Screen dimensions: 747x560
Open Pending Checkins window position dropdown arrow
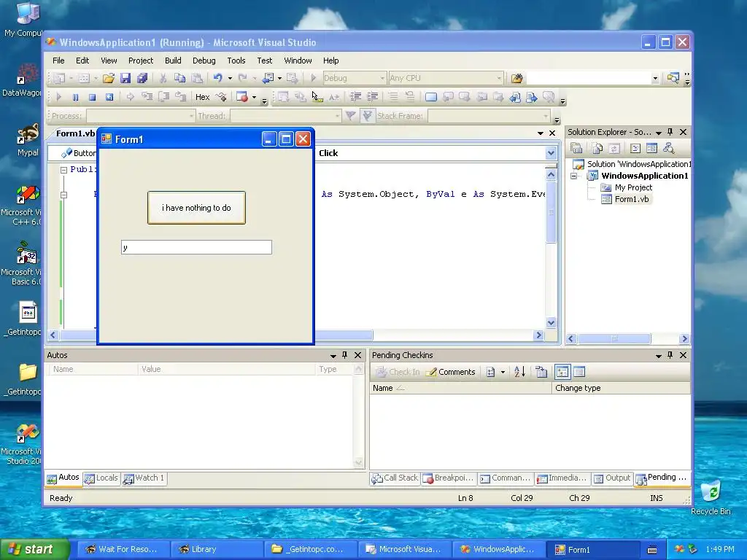(659, 356)
